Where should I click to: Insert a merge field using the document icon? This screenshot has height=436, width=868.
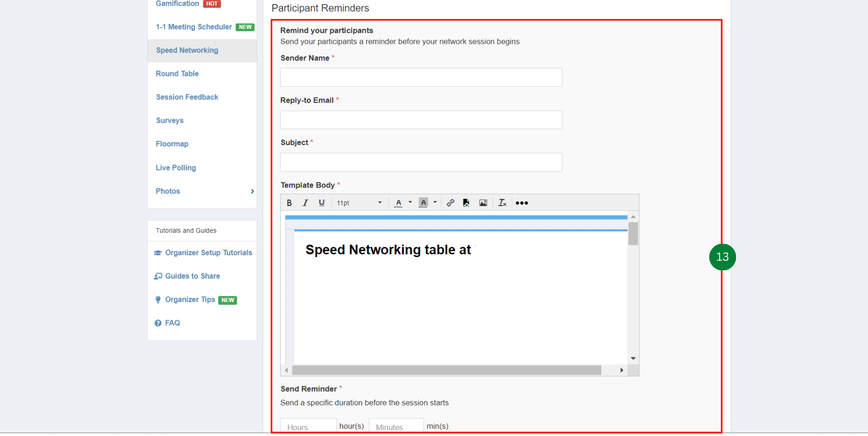[x=466, y=203]
